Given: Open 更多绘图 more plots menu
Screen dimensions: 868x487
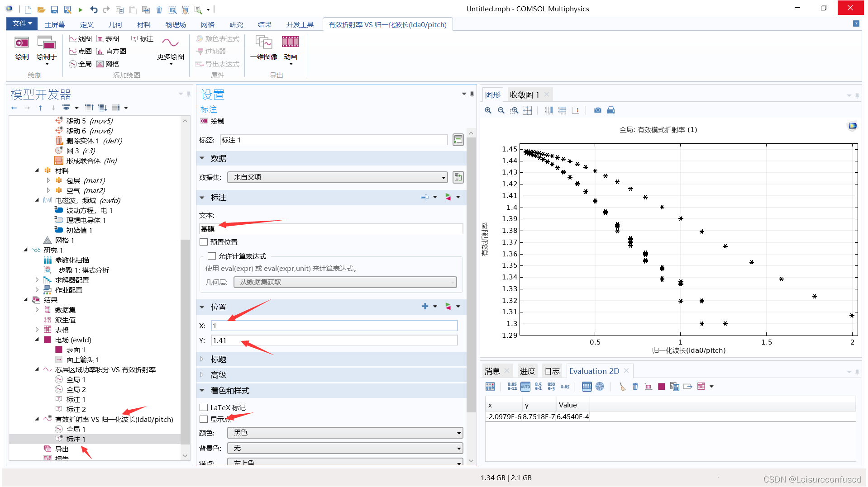Looking at the screenshot, I should (171, 50).
